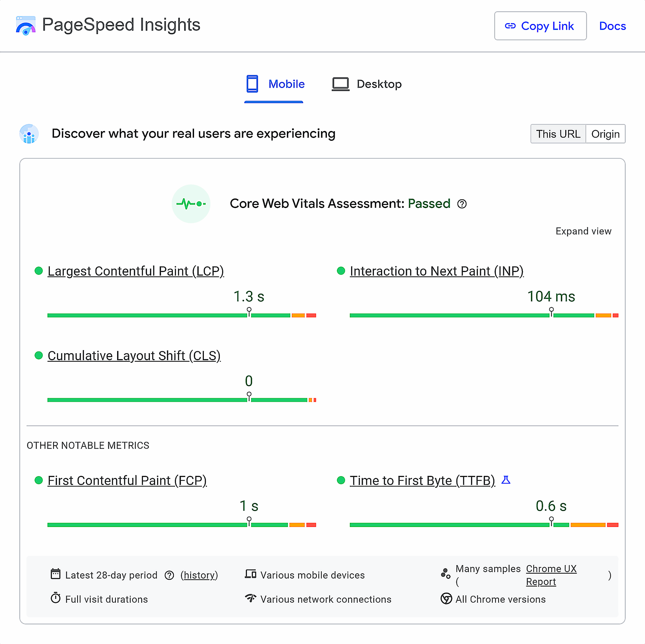The width and height of the screenshot is (645, 644).
Task: Click the Copy Link button
Action: [540, 26]
